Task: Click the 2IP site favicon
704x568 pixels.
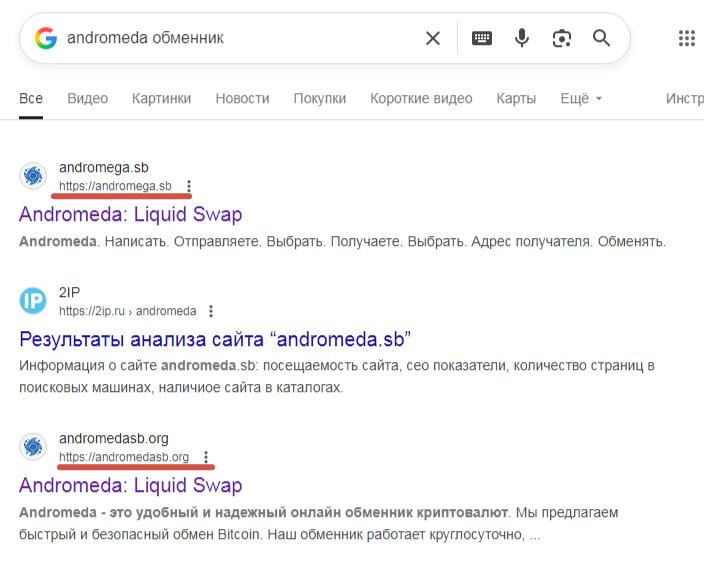Action: (x=33, y=300)
